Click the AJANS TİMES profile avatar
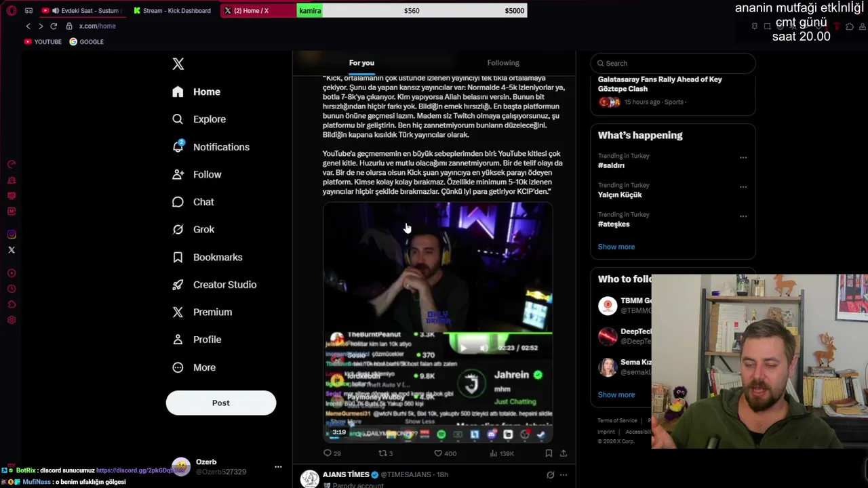 pyautogui.click(x=310, y=479)
